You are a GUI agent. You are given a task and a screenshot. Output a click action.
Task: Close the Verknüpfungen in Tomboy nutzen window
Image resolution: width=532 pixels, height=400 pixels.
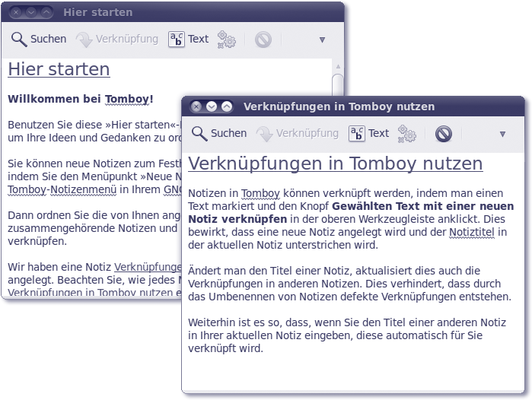click(x=196, y=107)
